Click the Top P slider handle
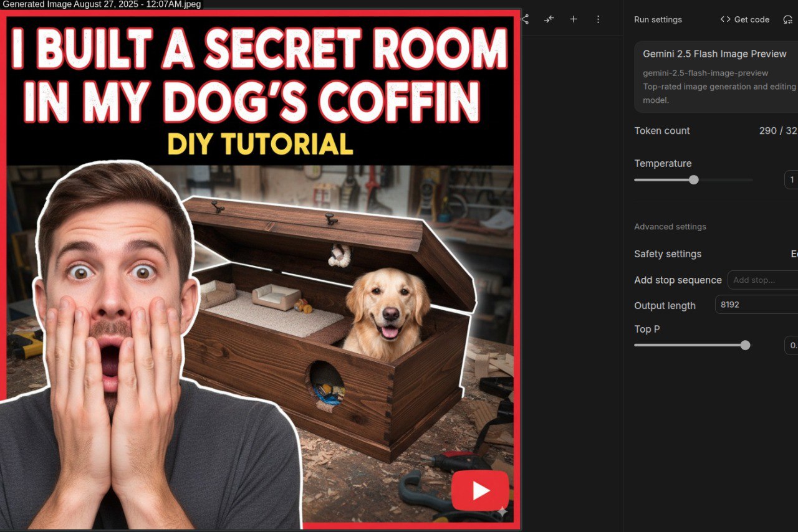The width and height of the screenshot is (798, 532). tap(745, 345)
